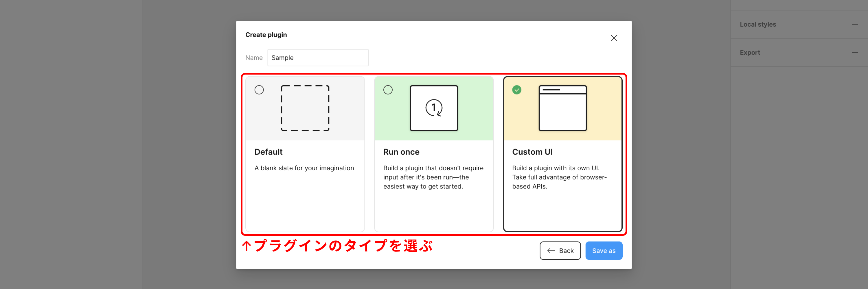Click the Create plugin dialog title
Viewport: 868px width, 289px height.
[x=266, y=34]
